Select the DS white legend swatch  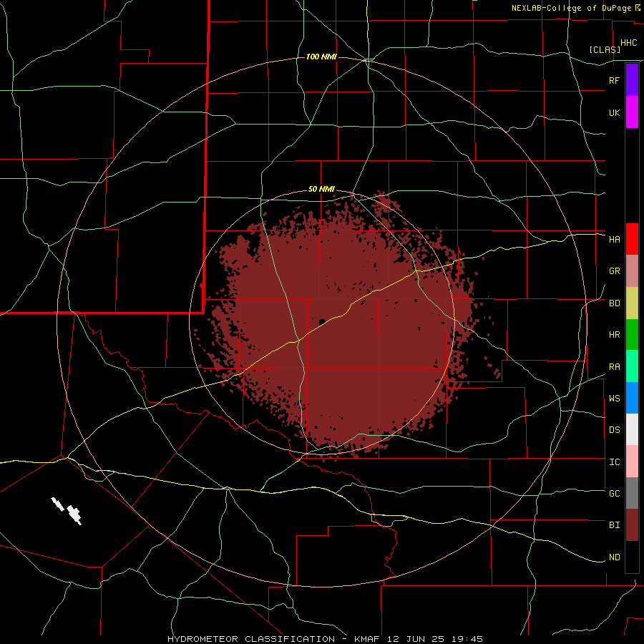pyautogui.click(x=632, y=429)
